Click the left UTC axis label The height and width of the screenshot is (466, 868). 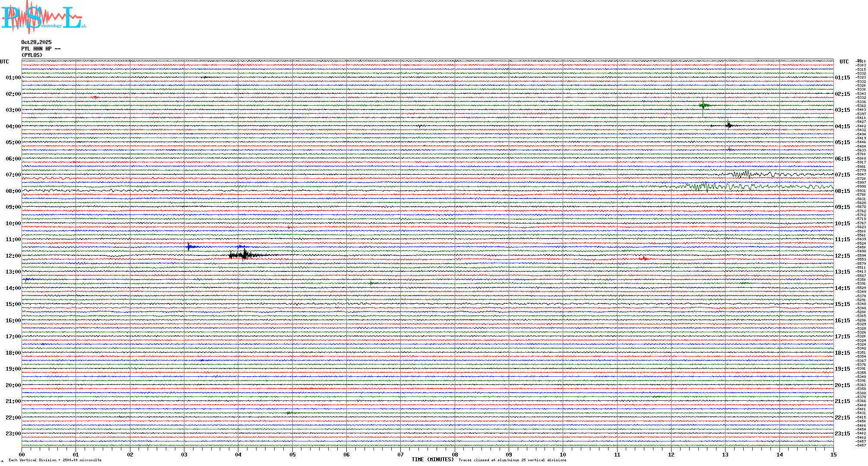tap(4, 62)
